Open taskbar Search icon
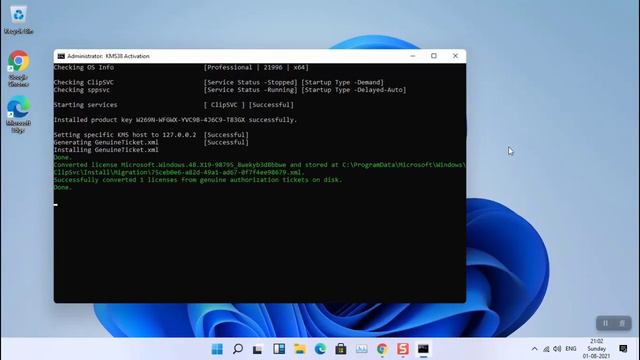Image resolution: width=640 pixels, height=360 pixels. coord(238,349)
